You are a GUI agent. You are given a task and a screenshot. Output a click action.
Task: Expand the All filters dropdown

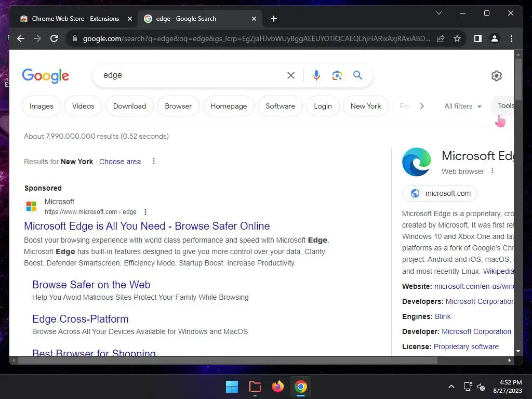coord(463,106)
